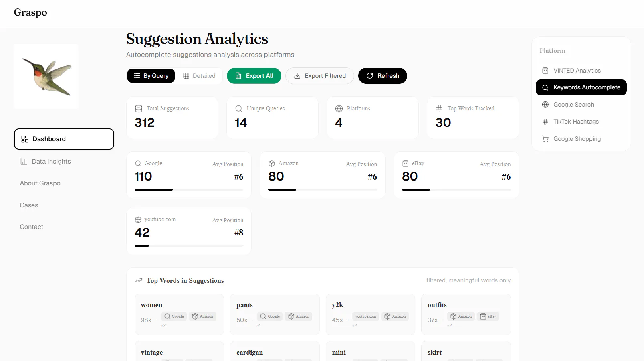This screenshot has height=361, width=644.
Task: Click the Export Filtered button
Action: [x=320, y=76]
